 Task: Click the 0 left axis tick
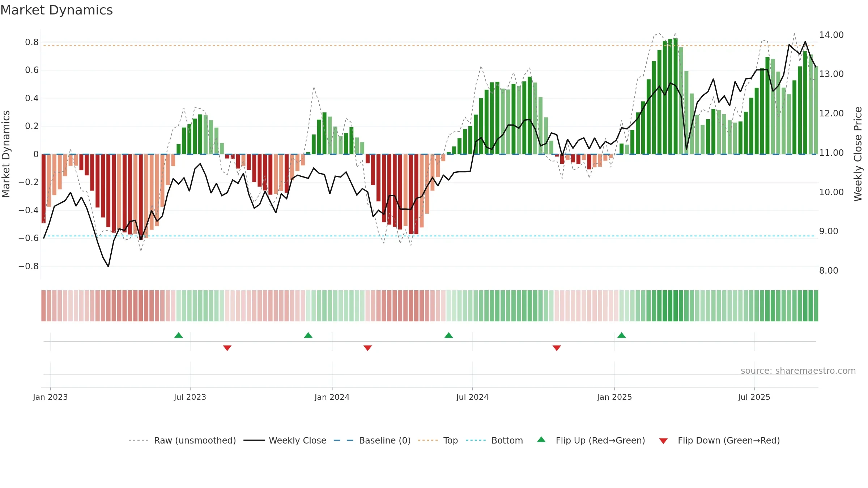point(36,154)
